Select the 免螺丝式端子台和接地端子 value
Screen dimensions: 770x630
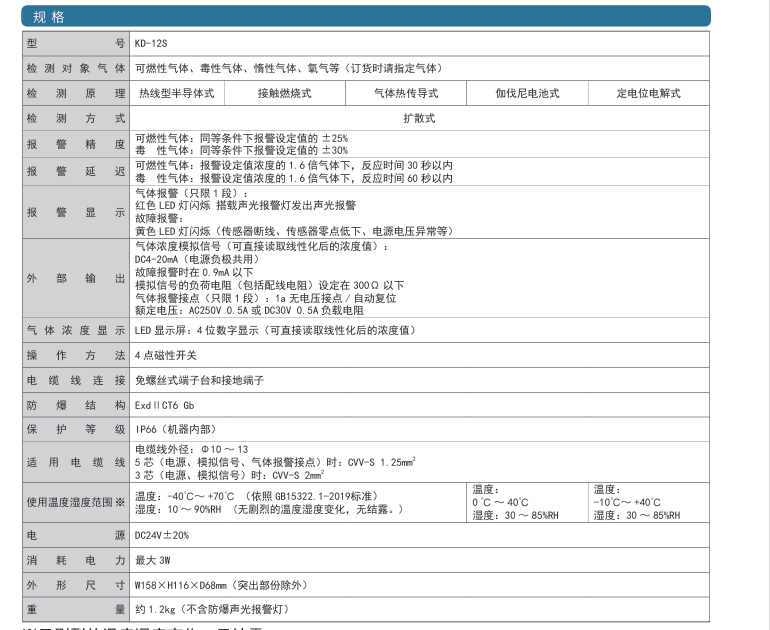(199, 380)
